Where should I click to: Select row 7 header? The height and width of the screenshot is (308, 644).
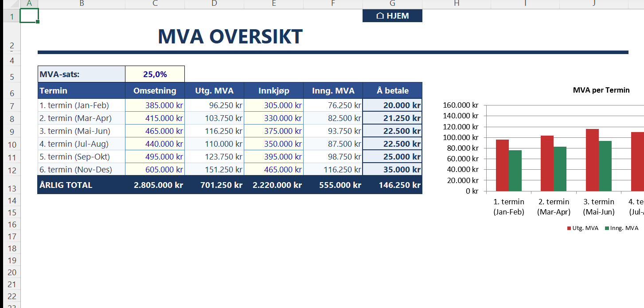pyautogui.click(x=12, y=106)
